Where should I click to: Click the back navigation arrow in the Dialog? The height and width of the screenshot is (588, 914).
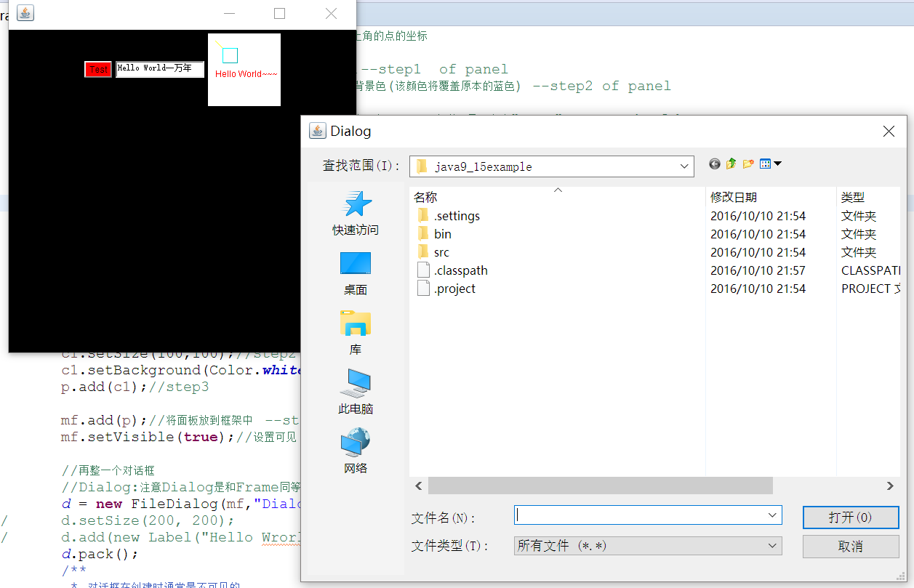click(714, 164)
